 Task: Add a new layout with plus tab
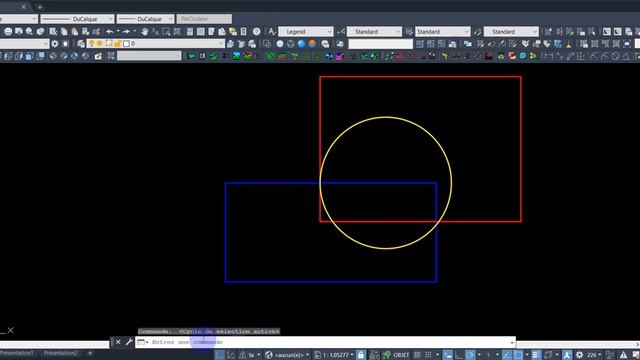click(90, 353)
